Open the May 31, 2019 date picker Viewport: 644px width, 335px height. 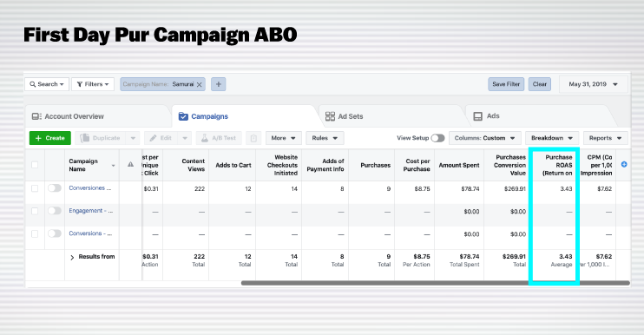(593, 84)
